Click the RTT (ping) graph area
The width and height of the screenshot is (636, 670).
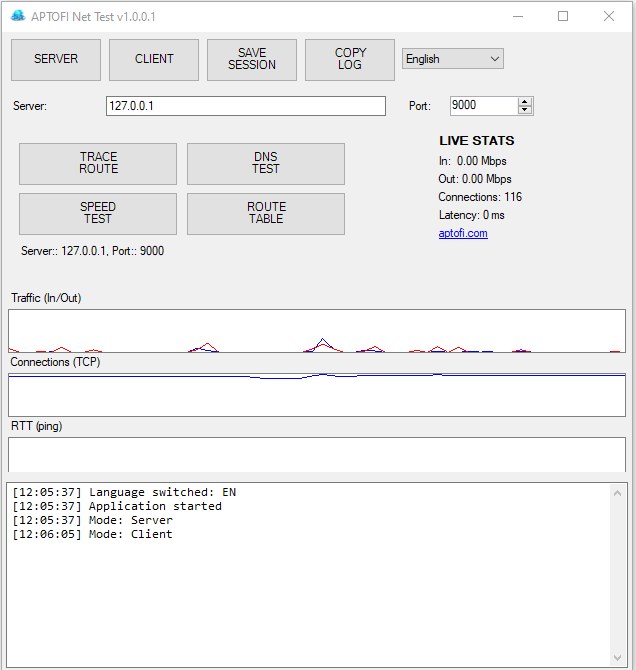point(317,454)
